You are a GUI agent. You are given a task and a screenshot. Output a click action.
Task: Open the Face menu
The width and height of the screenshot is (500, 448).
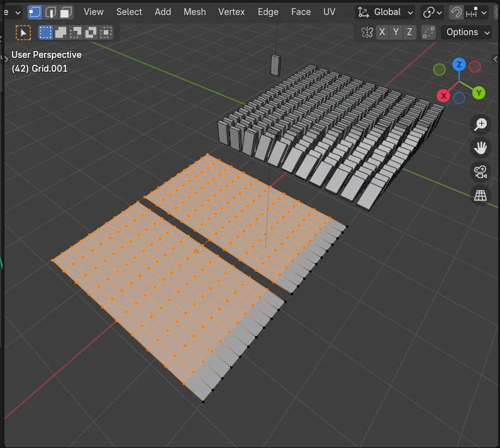pos(301,12)
